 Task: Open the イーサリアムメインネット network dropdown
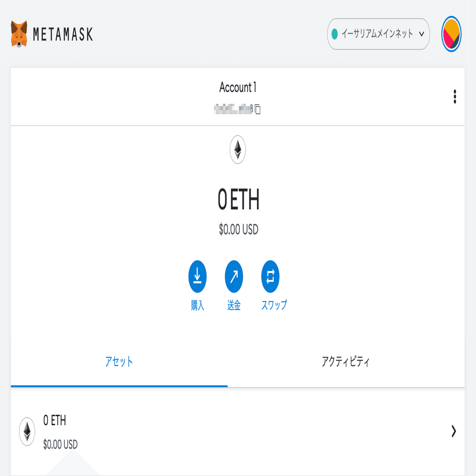pyautogui.click(x=379, y=34)
